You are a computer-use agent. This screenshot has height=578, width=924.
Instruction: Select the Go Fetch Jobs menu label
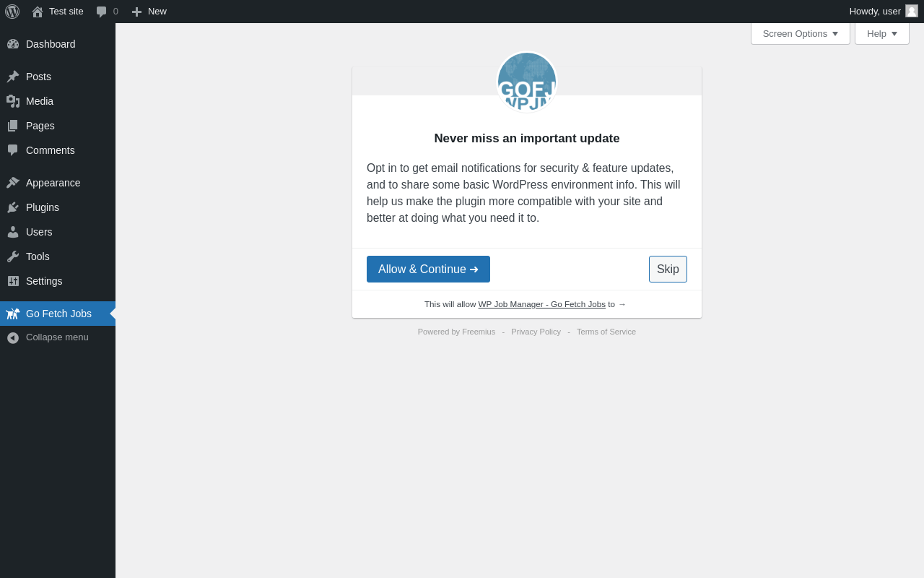click(58, 314)
